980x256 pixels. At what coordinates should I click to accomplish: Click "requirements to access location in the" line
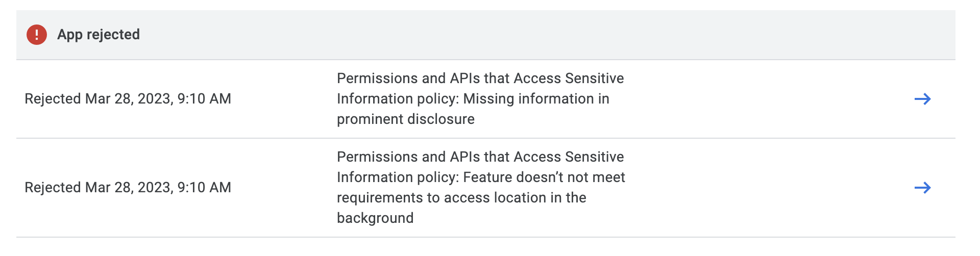point(461,198)
